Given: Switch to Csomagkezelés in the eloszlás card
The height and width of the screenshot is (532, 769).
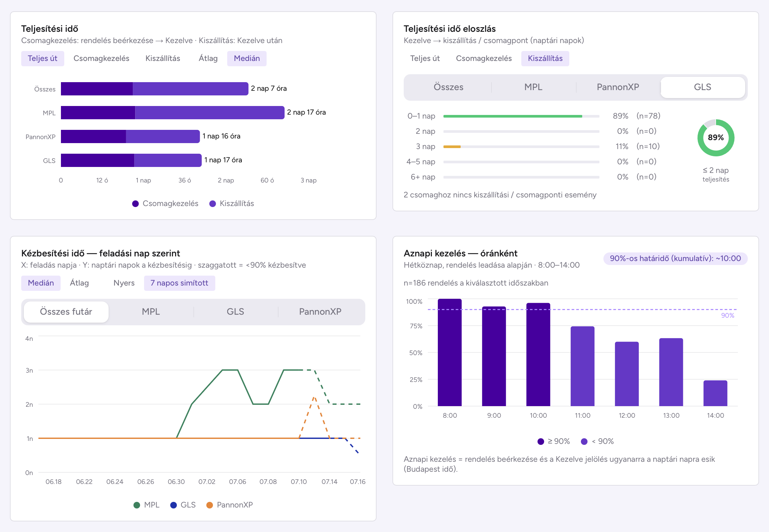Looking at the screenshot, I should click(x=484, y=59).
